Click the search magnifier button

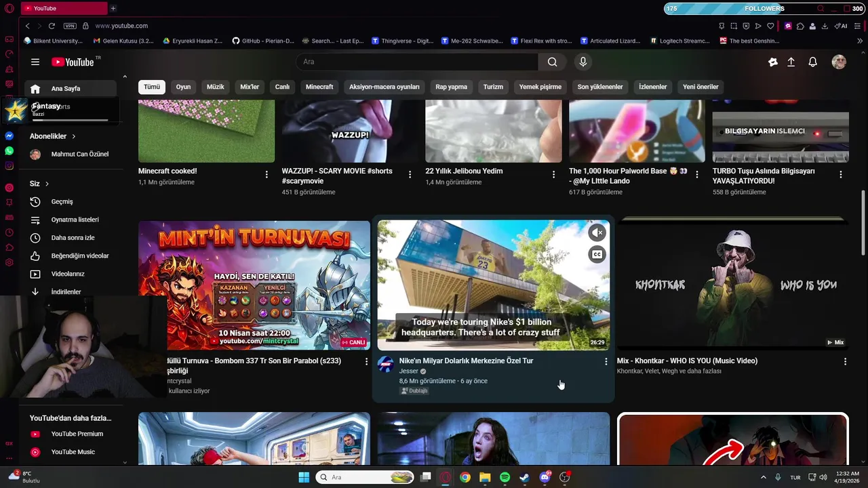(553, 62)
